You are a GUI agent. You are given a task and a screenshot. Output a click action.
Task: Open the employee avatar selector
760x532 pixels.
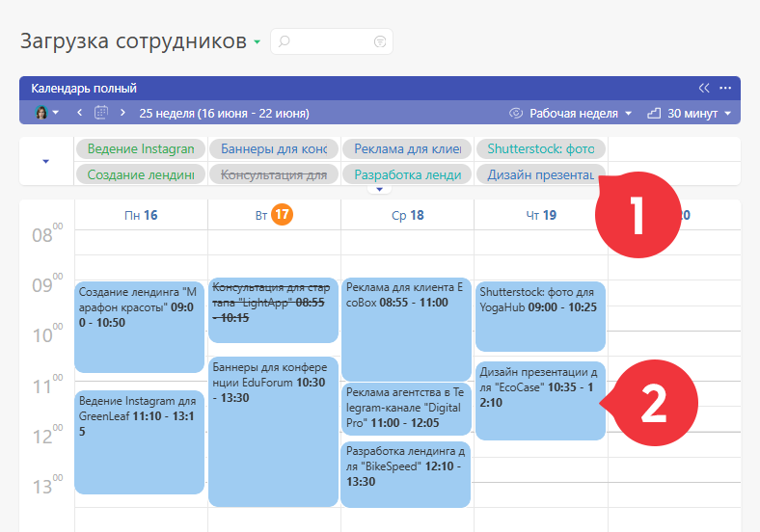tap(46, 113)
